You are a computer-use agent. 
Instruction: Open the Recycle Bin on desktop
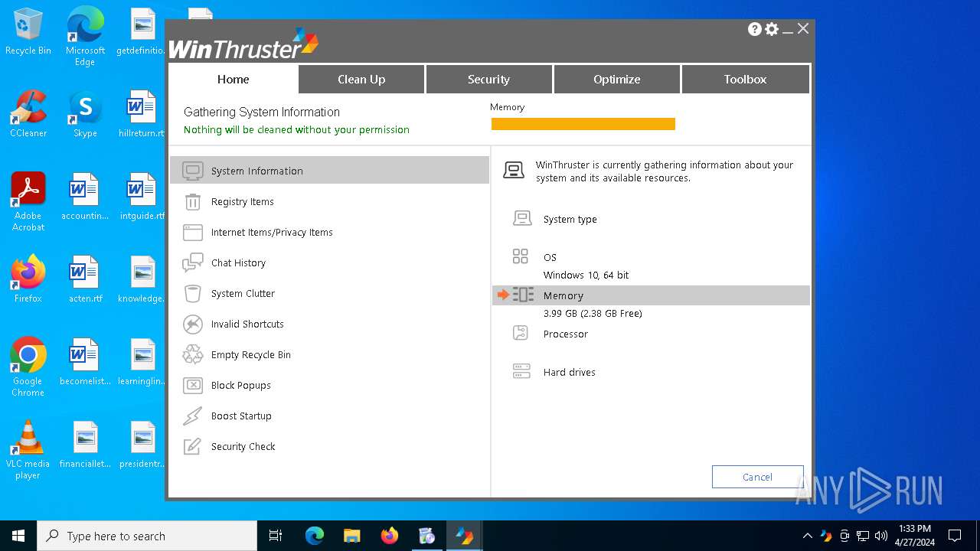coord(28,32)
